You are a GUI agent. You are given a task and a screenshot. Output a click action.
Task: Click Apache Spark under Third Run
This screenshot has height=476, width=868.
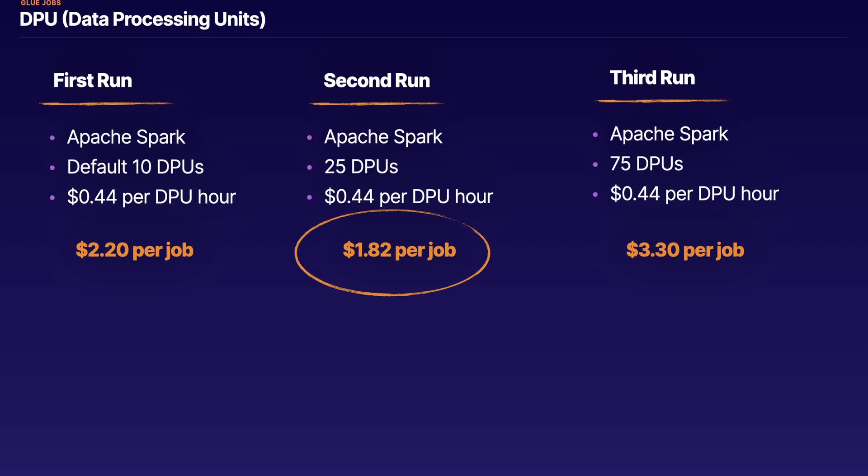pos(669,134)
